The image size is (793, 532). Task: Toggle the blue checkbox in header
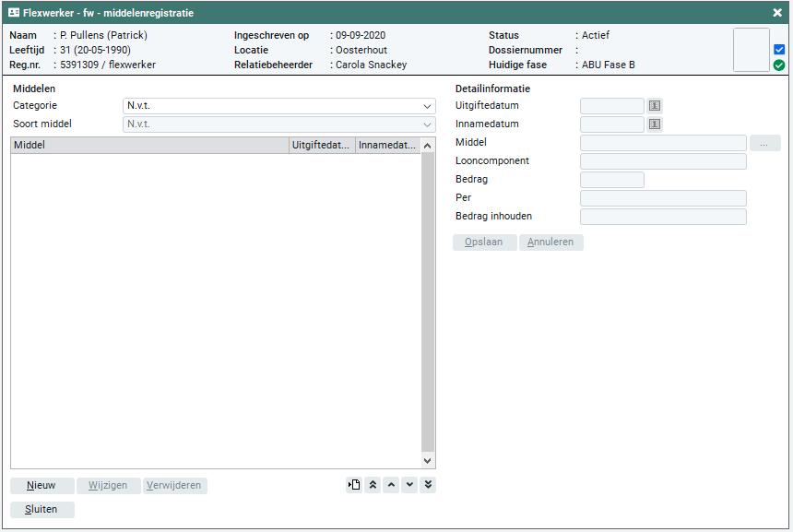779,50
